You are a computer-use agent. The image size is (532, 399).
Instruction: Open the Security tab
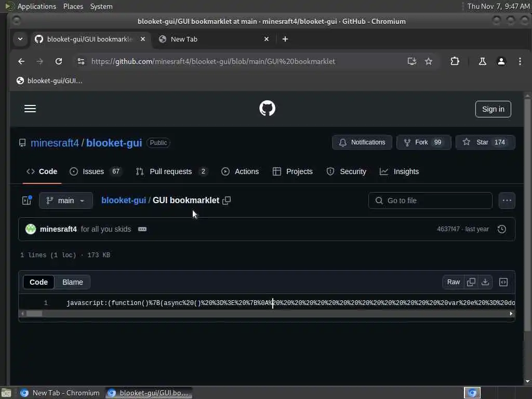[346, 171]
